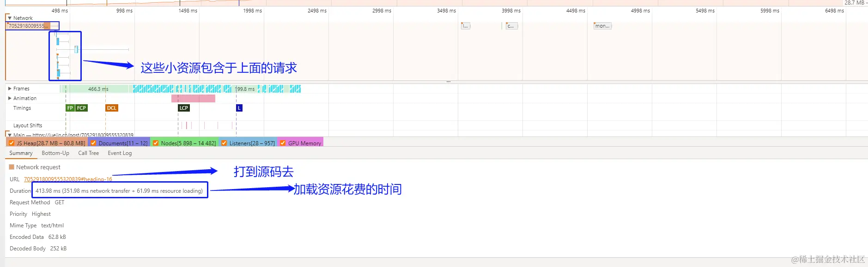868x267 pixels.
Task: Toggle the Nodes checkbox
Action: [x=156, y=143]
